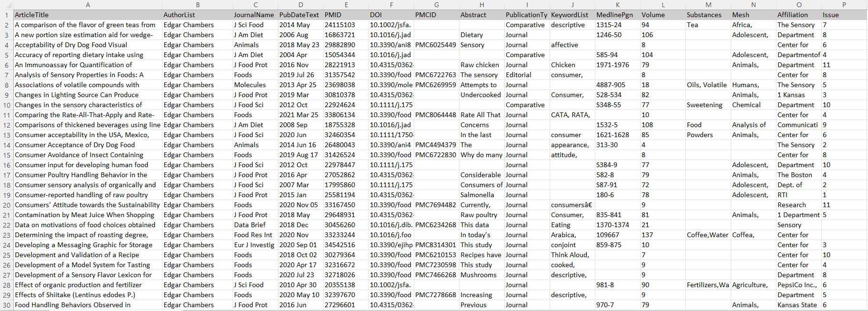868x311 pixels.
Task: Click the select-all corner triangle
Action: pyautogui.click(x=7, y=5)
